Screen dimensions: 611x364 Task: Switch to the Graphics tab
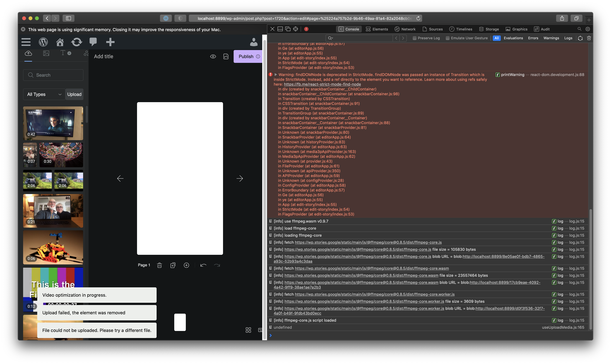coord(516,29)
